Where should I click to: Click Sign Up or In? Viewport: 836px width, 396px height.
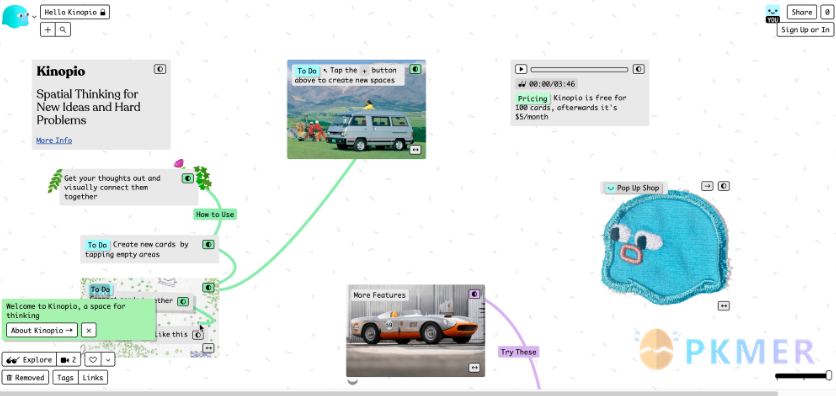805,30
